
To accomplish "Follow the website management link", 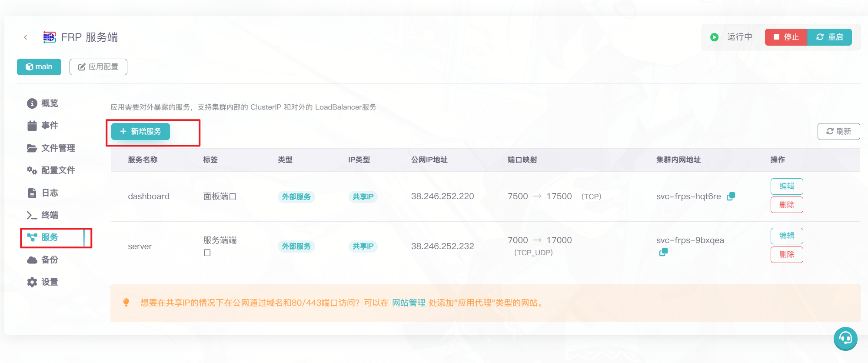I will [x=408, y=303].
